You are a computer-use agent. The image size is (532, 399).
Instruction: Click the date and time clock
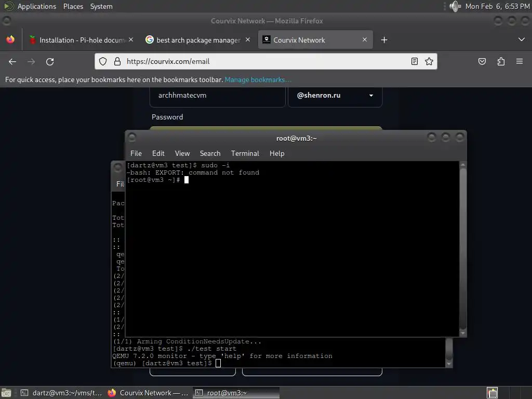tap(497, 6)
